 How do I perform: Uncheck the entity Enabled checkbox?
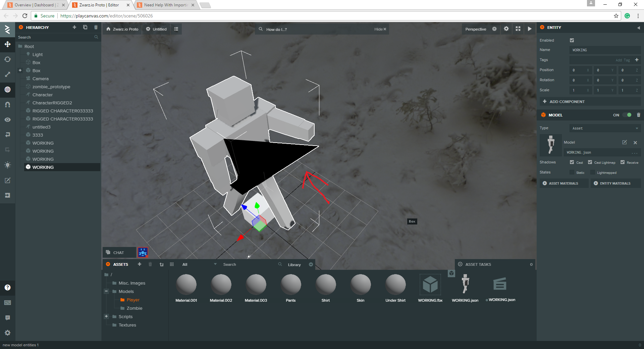click(x=572, y=40)
